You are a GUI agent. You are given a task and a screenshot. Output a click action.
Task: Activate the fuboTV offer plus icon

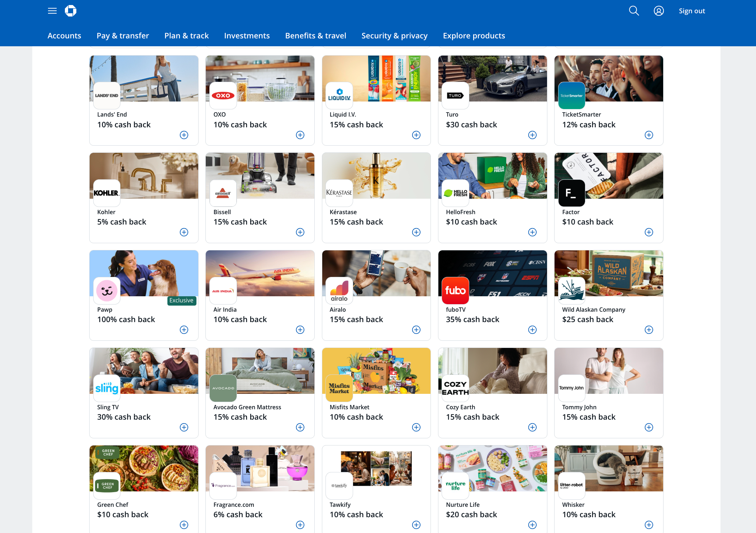pos(532,330)
